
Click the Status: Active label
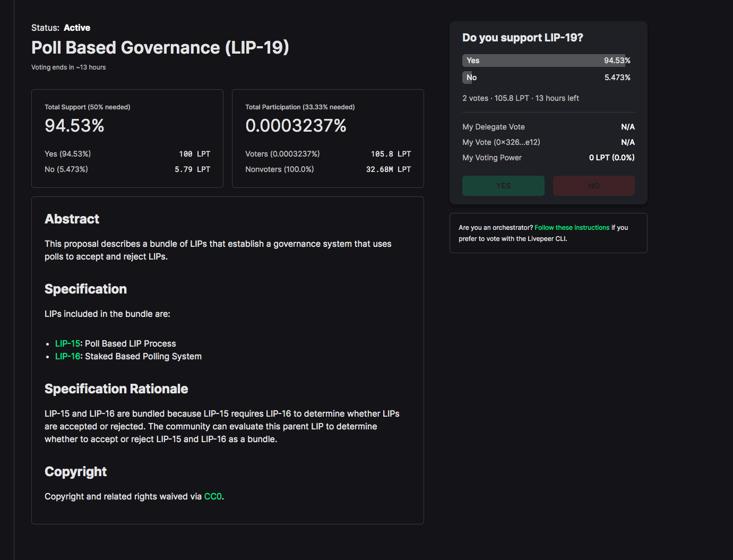point(61,28)
